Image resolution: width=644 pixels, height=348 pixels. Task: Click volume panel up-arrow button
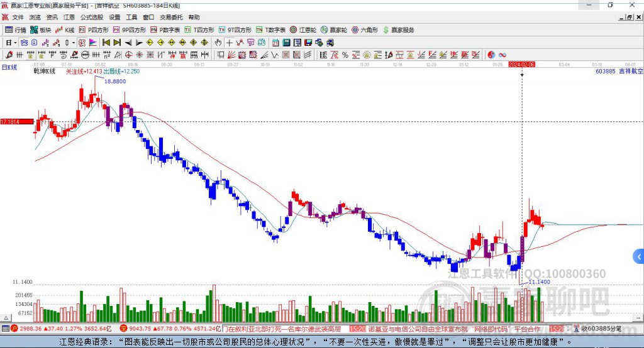point(6,318)
